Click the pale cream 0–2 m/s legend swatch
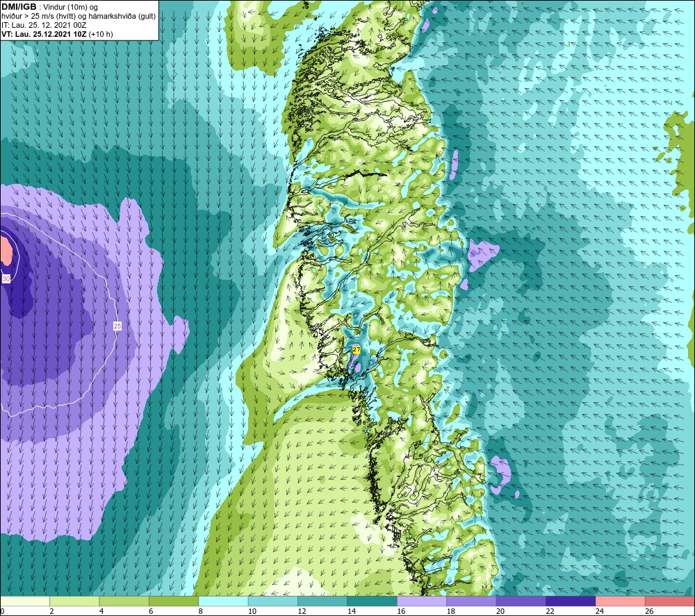 coord(25,601)
